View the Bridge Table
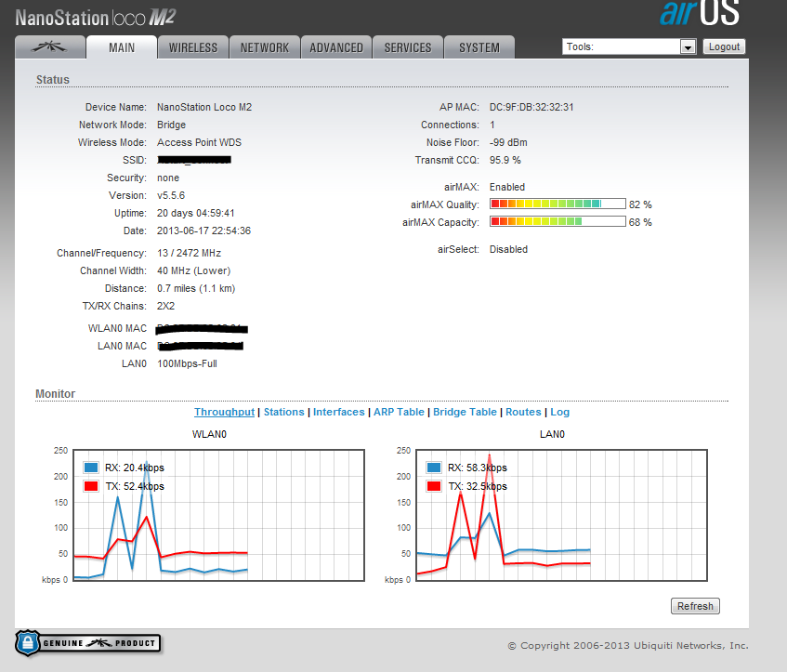787x672 pixels. coord(465,412)
